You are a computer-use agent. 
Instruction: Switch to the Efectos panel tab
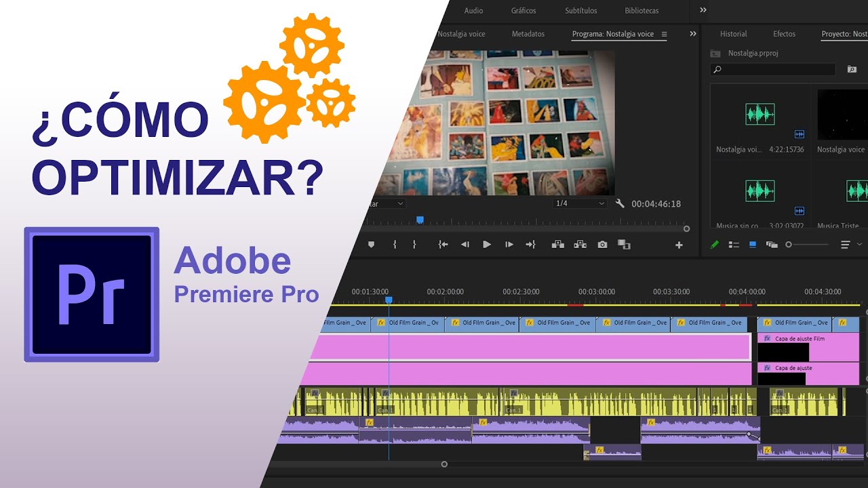coord(785,34)
